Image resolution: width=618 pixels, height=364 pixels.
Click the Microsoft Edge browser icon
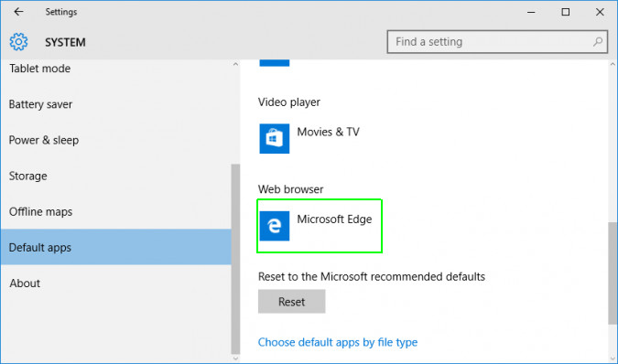(275, 226)
